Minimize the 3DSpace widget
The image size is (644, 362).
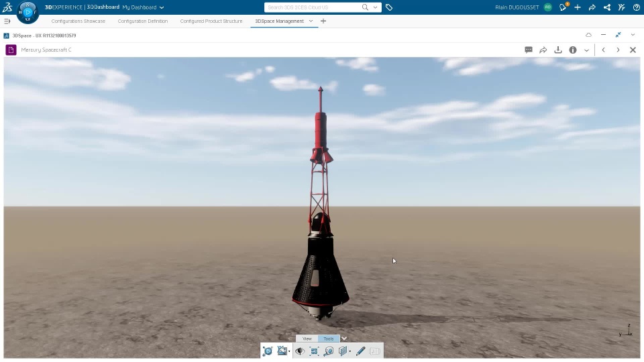(x=603, y=35)
